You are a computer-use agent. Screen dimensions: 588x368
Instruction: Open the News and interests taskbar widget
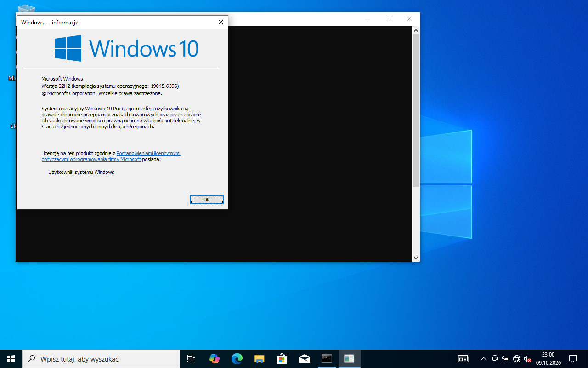464,359
